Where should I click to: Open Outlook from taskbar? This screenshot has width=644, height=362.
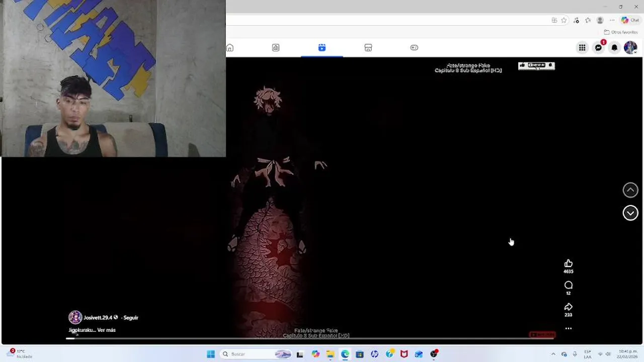coord(419,354)
